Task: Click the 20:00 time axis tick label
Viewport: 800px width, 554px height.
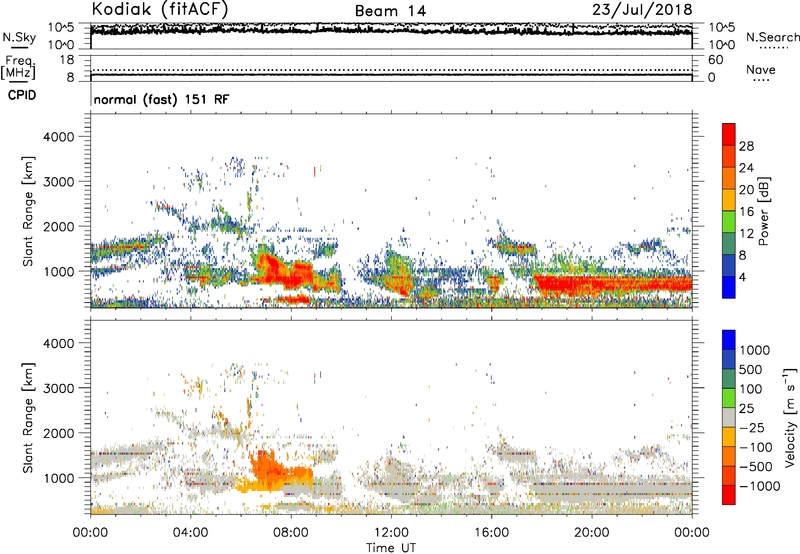Action: click(591, 533)
